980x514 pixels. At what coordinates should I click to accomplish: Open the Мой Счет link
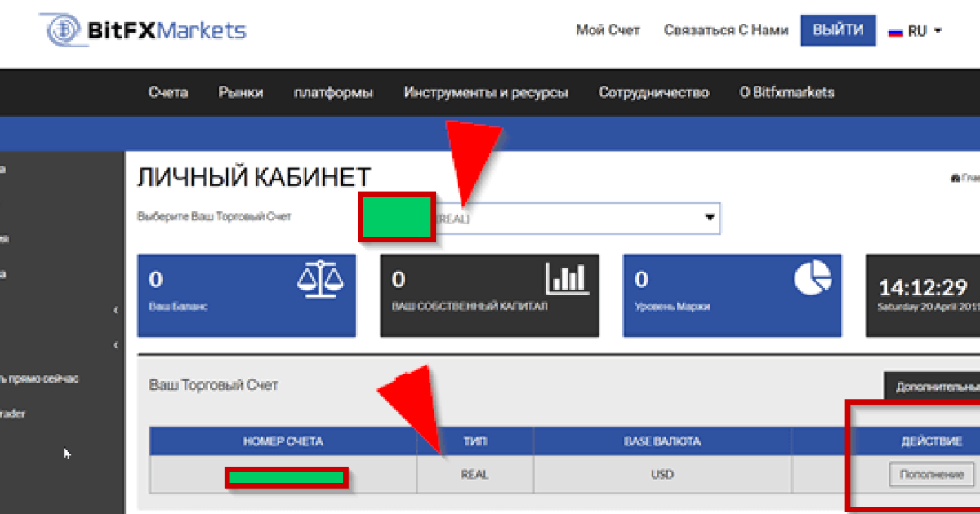tap(608, 30)
